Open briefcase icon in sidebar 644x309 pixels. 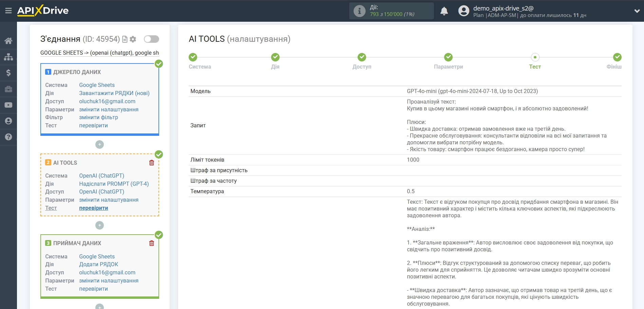point(8,89)
